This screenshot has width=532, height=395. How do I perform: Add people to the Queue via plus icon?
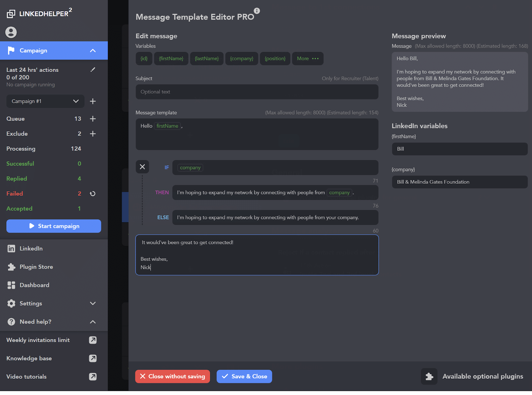93,118
